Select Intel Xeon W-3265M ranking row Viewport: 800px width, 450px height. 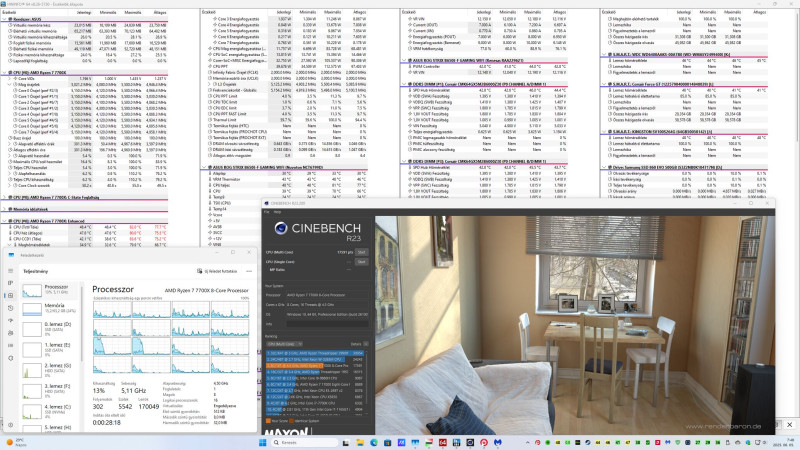tap(314, 359)
